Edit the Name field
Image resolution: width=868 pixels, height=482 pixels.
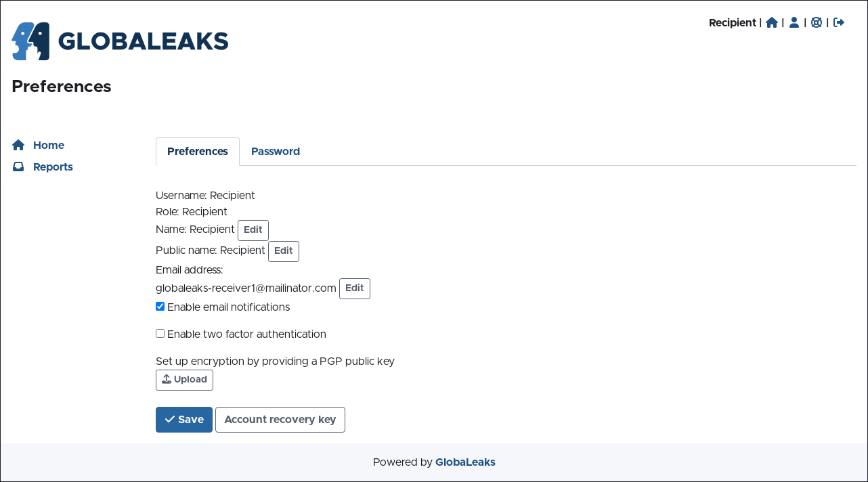253,230
